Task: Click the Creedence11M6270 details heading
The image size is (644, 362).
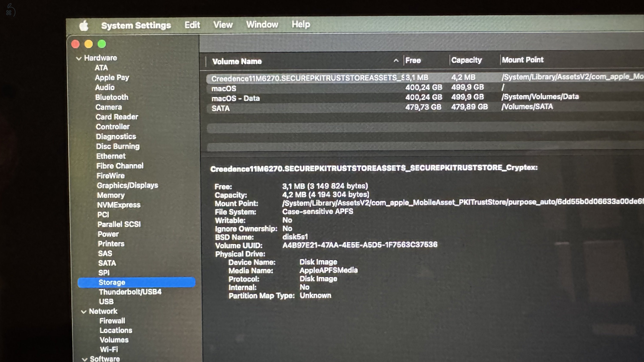Action: [x=374, y=168]
